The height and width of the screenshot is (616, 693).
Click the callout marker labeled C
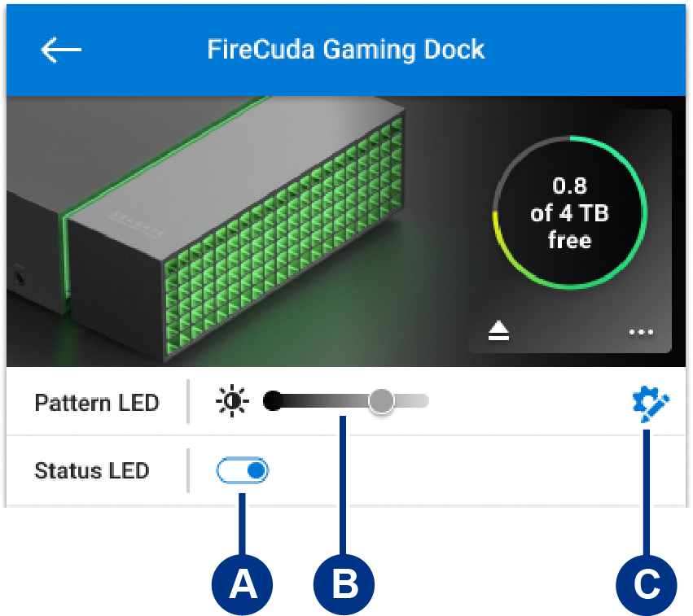647,583
